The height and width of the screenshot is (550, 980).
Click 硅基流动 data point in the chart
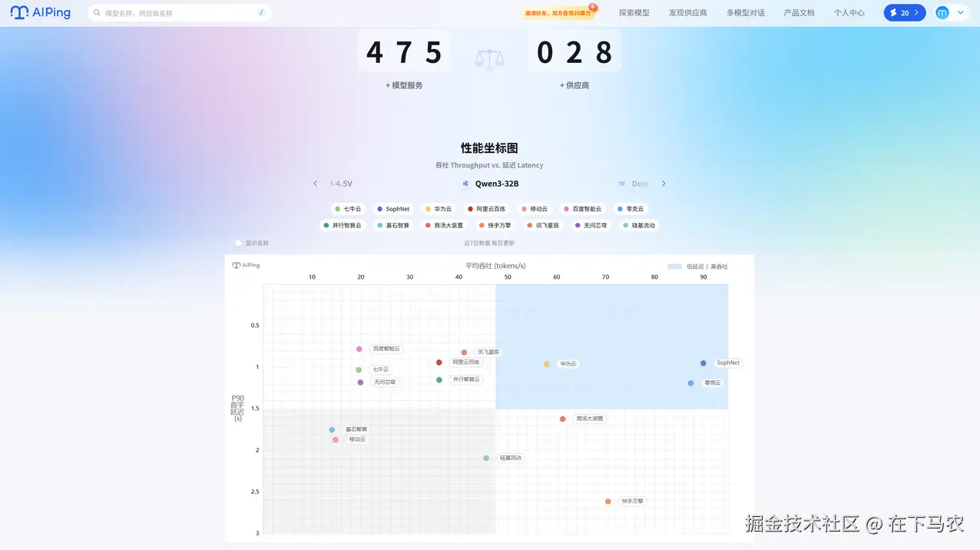486,459
